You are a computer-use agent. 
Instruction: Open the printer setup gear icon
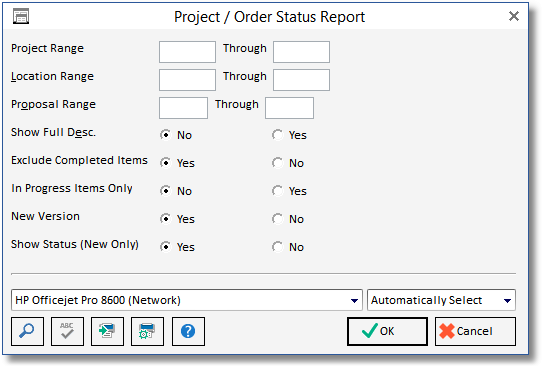[147, 331]
